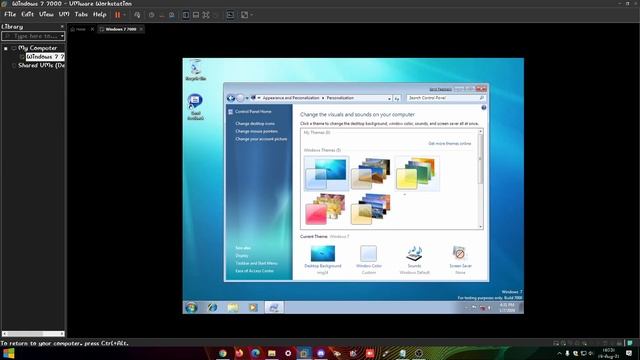The image size is (640, 360).
Task: Click Forward button in Personalization window
Action: point(240,98)
